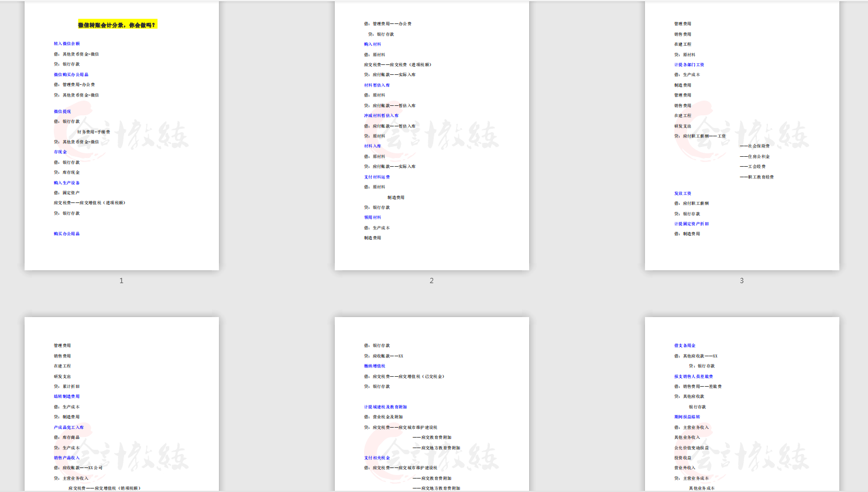Click the line 贷：主营业务收入 on page 4
This screenshot has width=868, height=492.
71,479
